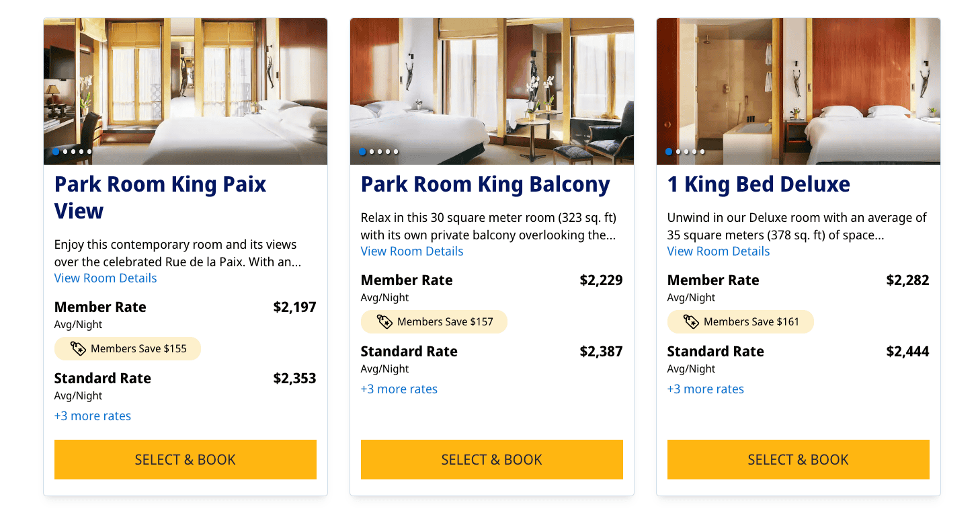Select & Book the Park Room King Balcony
Image resolution: width=980 pixels, height=511 pixels.
click(491, 459)
